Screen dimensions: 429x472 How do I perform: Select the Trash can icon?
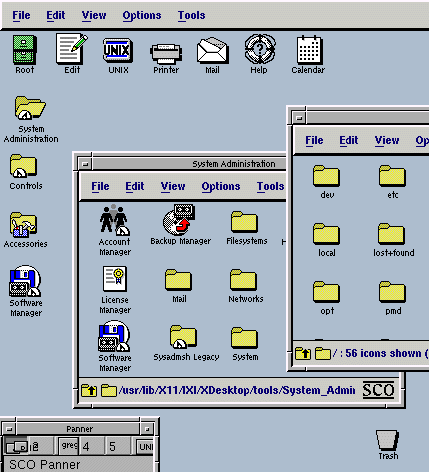pos(387,439)
